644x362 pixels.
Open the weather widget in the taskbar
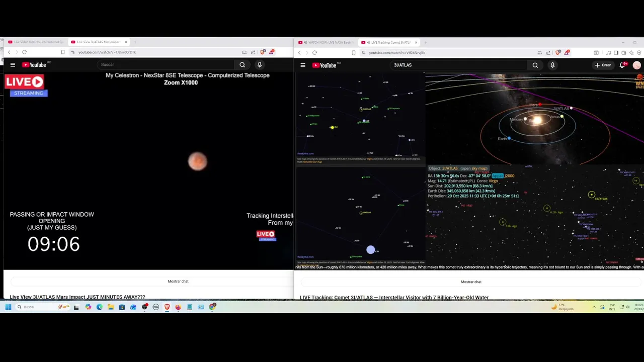pos(563,307)
